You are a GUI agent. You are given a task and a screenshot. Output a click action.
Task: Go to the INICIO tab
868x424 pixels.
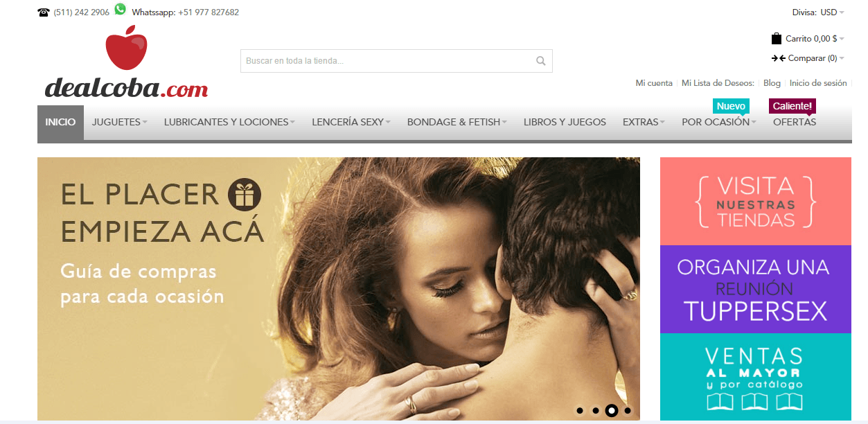tap(60, 123)
